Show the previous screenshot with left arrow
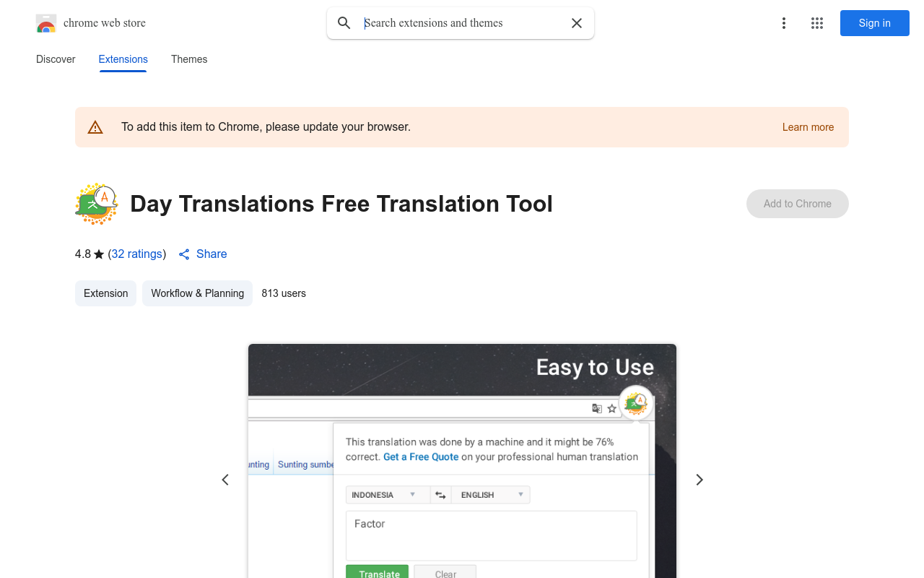This screenshot has width=924, height=578. (x=225, y=480)
